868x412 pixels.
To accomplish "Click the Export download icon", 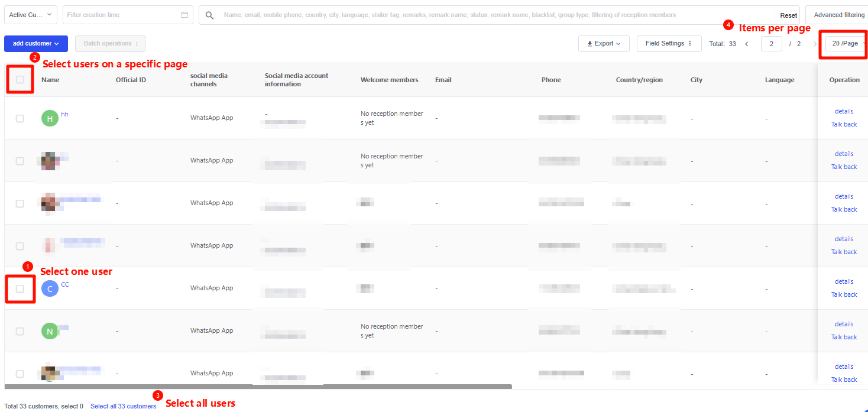I will [590, 44].
